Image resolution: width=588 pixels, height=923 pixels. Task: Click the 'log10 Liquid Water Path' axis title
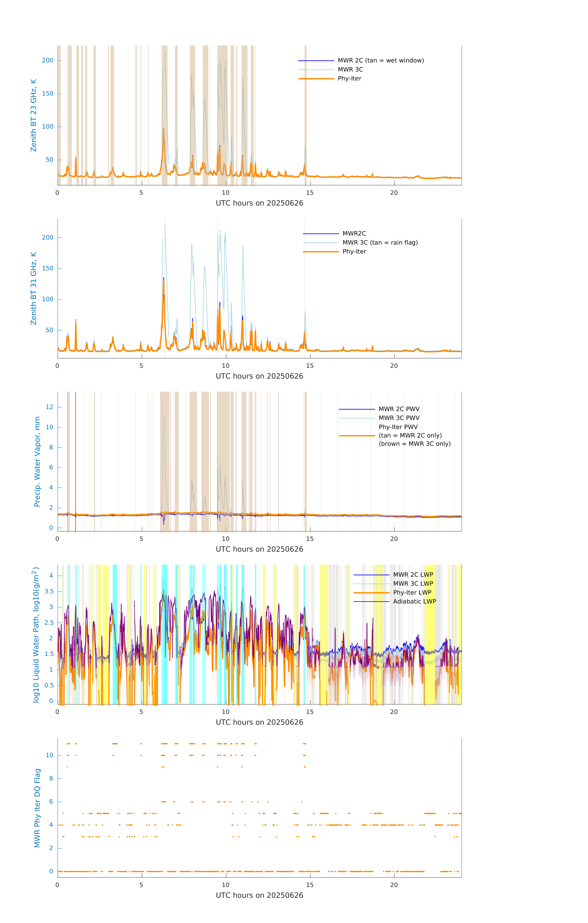(36, 634)
